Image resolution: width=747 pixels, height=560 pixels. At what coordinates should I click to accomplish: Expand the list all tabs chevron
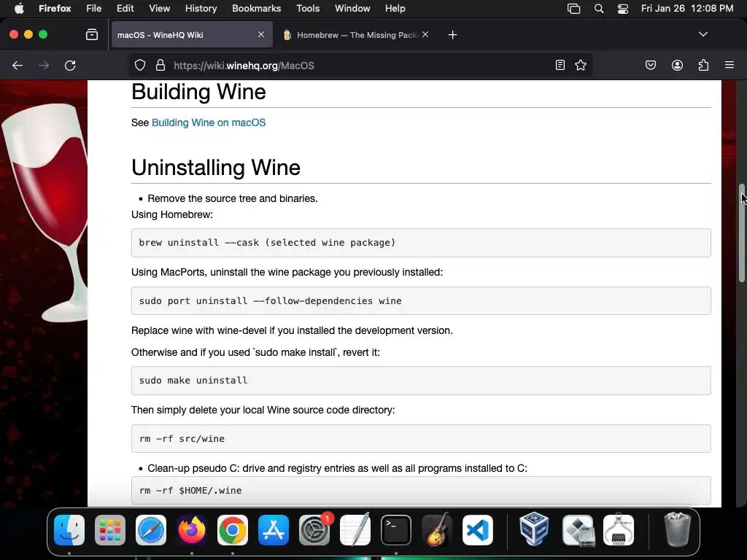pos(703,34)
